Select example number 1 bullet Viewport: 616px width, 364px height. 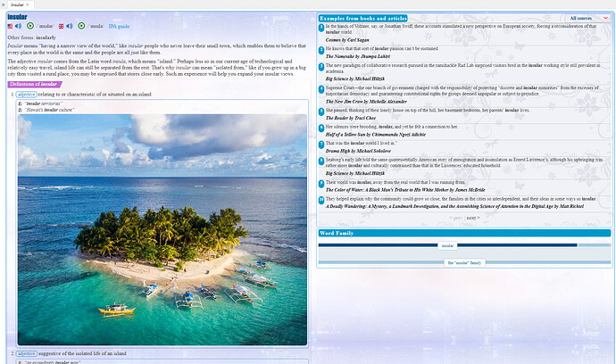tap(321, 28)
